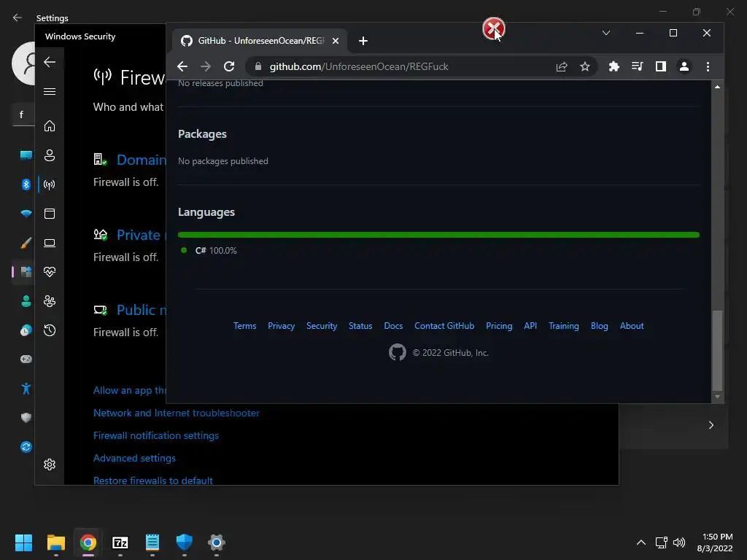This screenshot has height=560, width=747.
Task: Open Account protection in Windows Security
Action: coord(50,155)
